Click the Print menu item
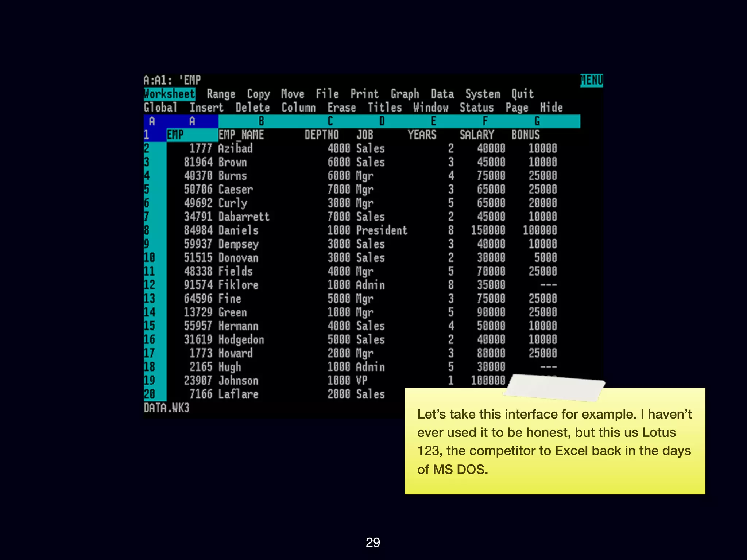Viewport: 747px width, 560px height. point(365,94)
